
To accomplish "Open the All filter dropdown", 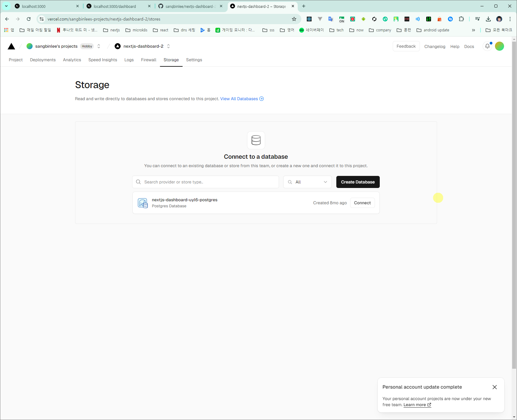I will [307, 182].
